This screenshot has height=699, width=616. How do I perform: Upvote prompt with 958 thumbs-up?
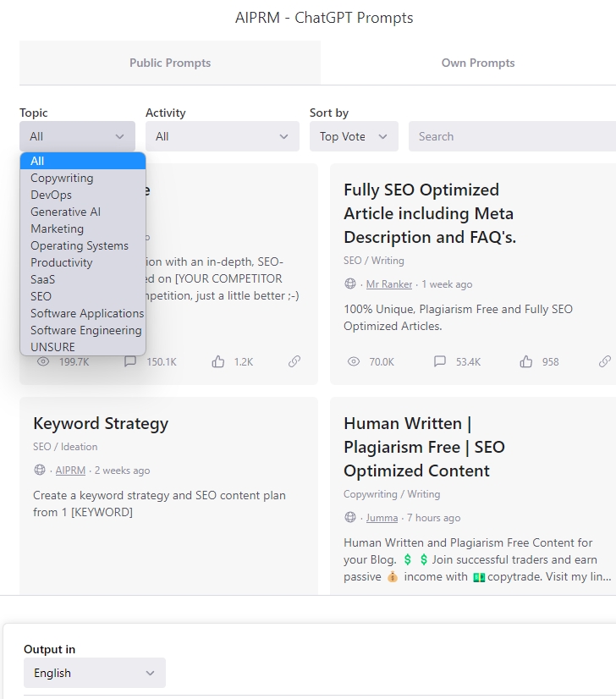pyautogui.click(x=526, y=361)
